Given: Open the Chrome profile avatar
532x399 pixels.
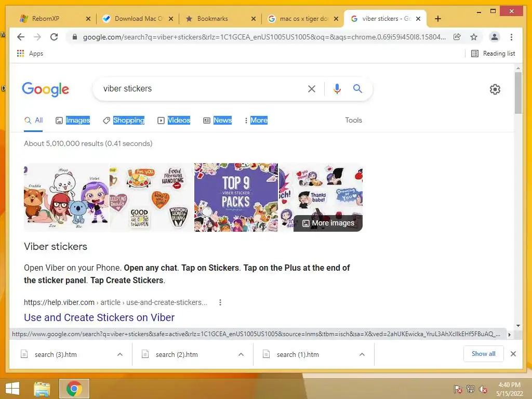Looking at the screenshot, I should pos(495,37).
